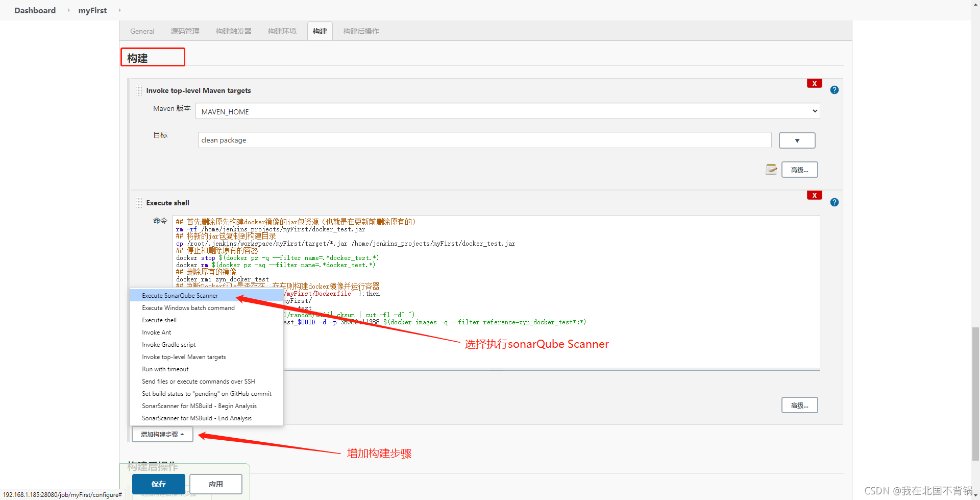The image size is (980, 500).
Task: Choose Execute shell from the step menu
Action: tap(207, 320)
